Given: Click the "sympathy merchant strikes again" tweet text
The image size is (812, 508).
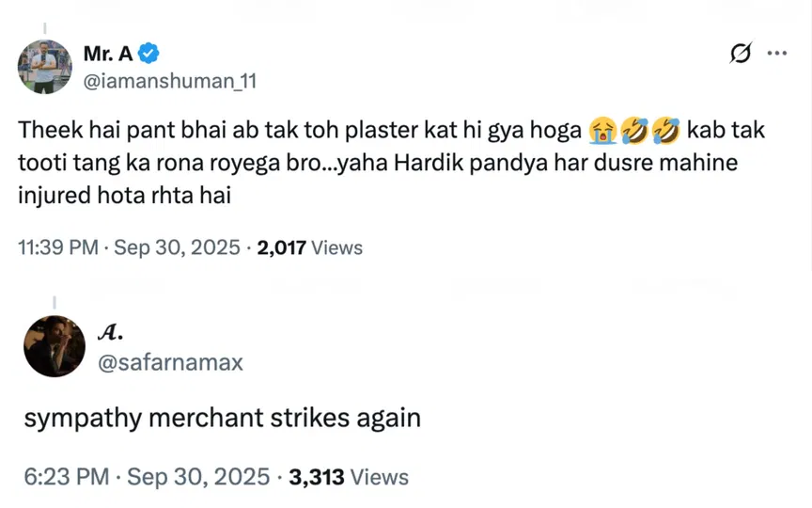Looking at the screenshot, I should tap(222, 418).
